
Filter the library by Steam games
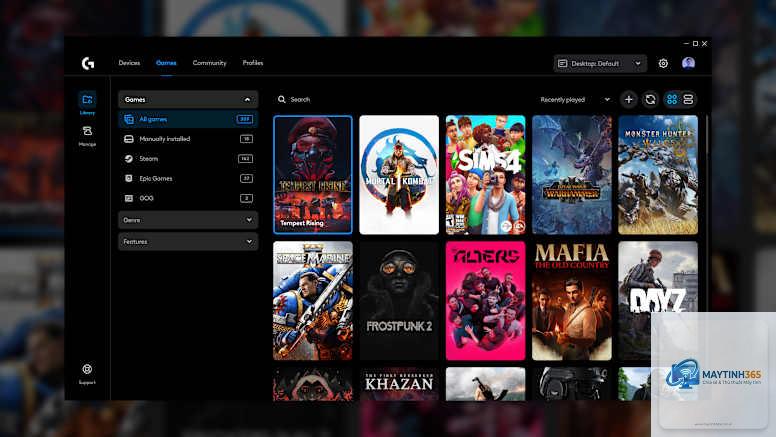coord(188,158)
